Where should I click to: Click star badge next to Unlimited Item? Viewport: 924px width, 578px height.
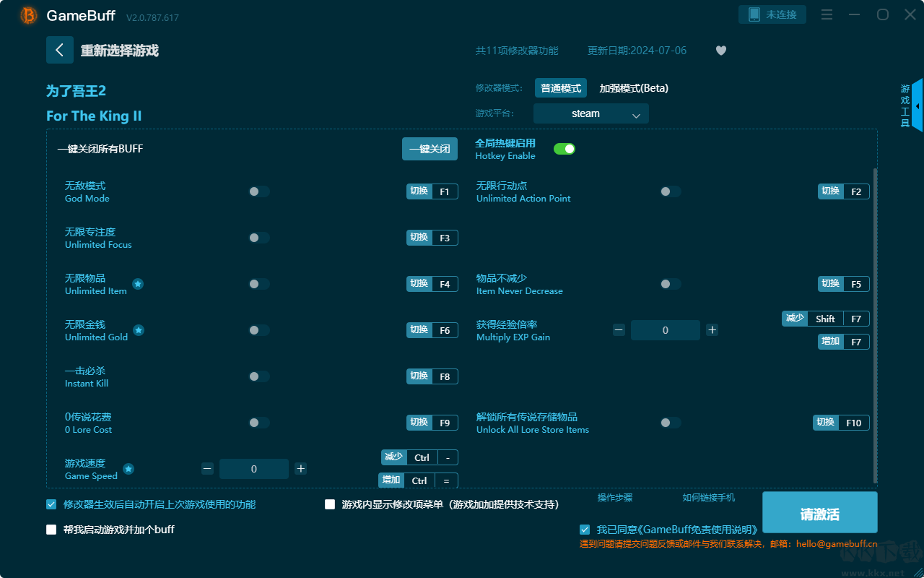[138, 284]
